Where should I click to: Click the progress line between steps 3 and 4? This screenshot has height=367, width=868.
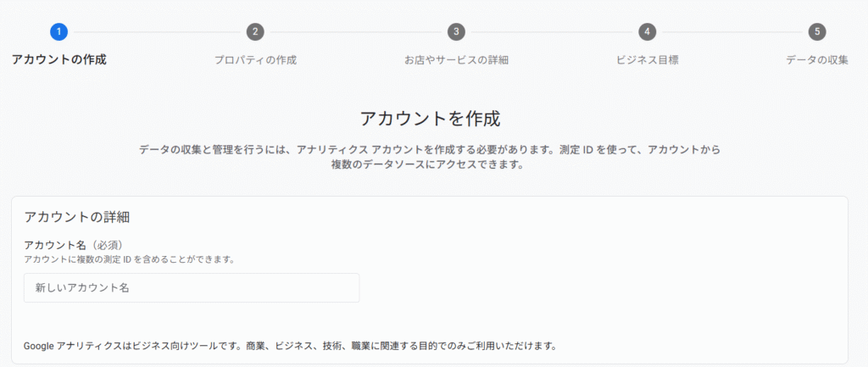551,32
